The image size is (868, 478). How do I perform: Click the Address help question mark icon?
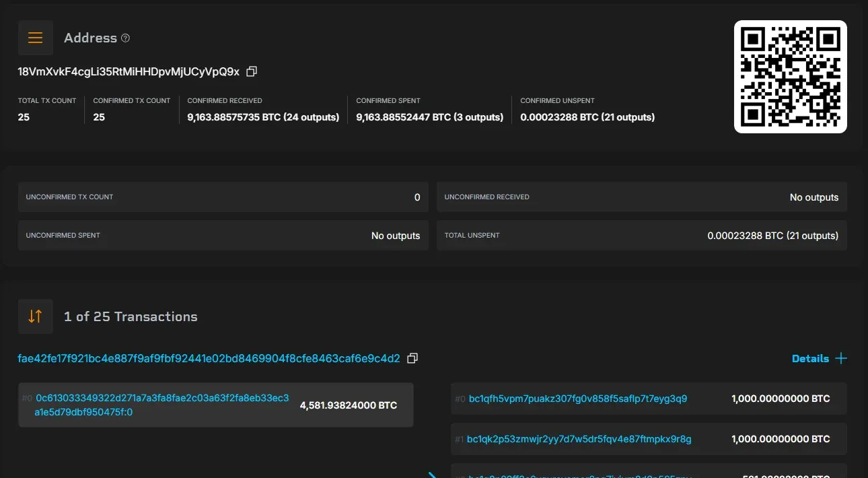(125, 38)
